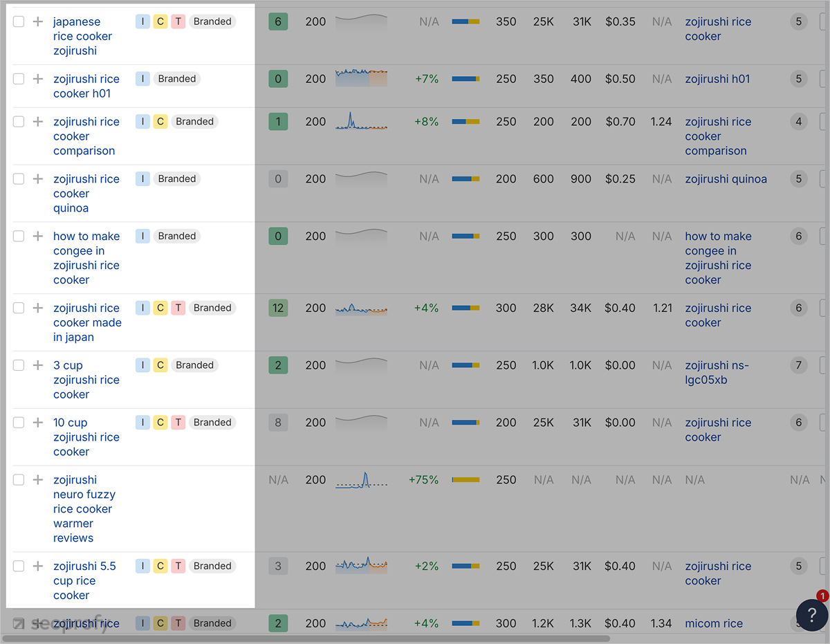Click the T transactional intent badge for "japanese rice cooker zojirushi"

[x=178, y=21]
